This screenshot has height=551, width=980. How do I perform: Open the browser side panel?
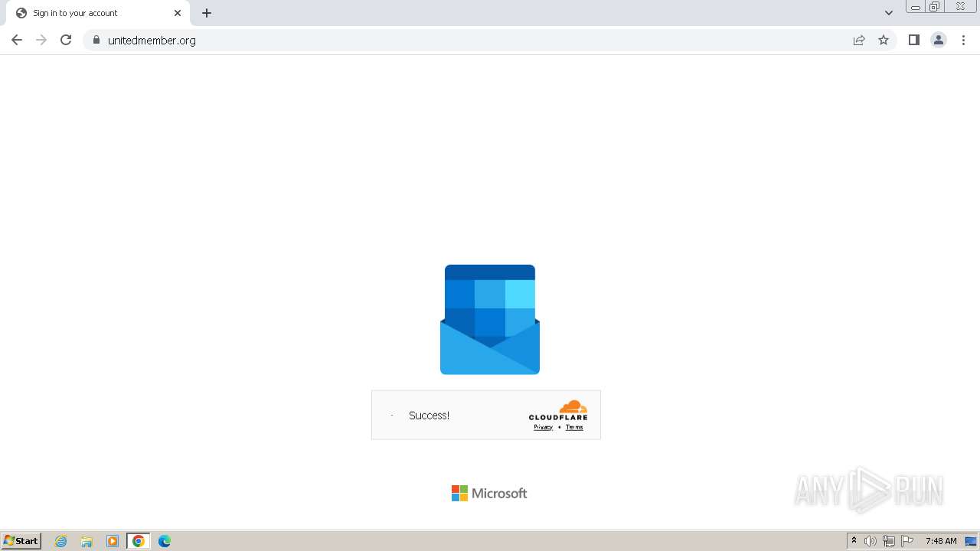click(914, 40)
